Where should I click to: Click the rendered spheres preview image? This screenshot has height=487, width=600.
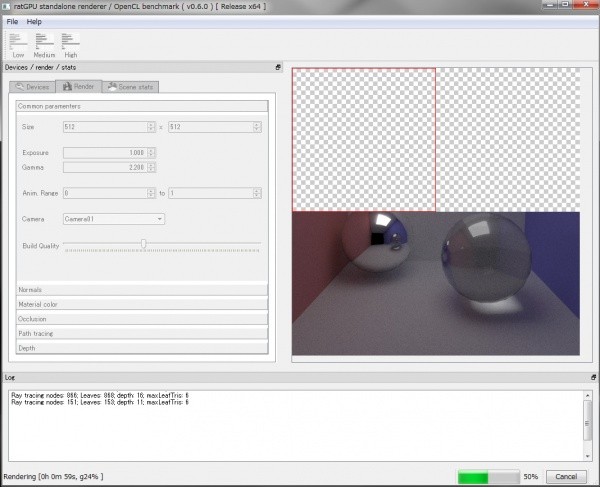[x=436, y=283]
